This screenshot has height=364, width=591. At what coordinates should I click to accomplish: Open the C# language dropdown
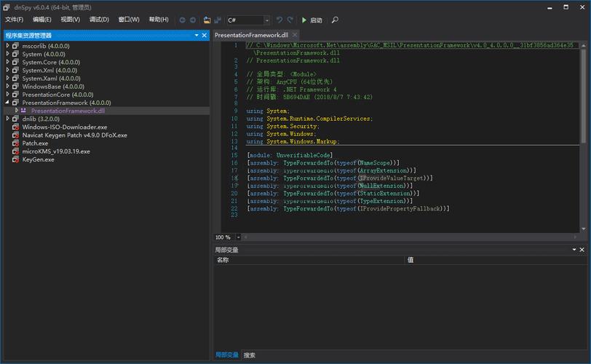[266, 20]
